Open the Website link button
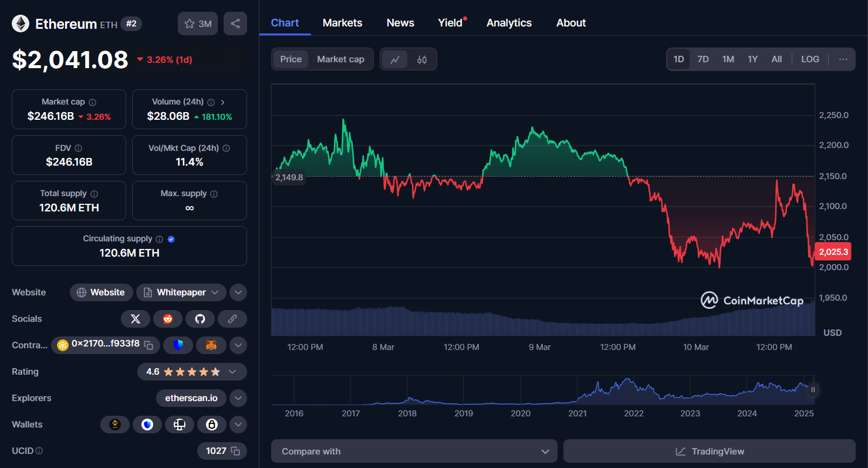This screenshot has height=468, width=868. click(101, 292)
